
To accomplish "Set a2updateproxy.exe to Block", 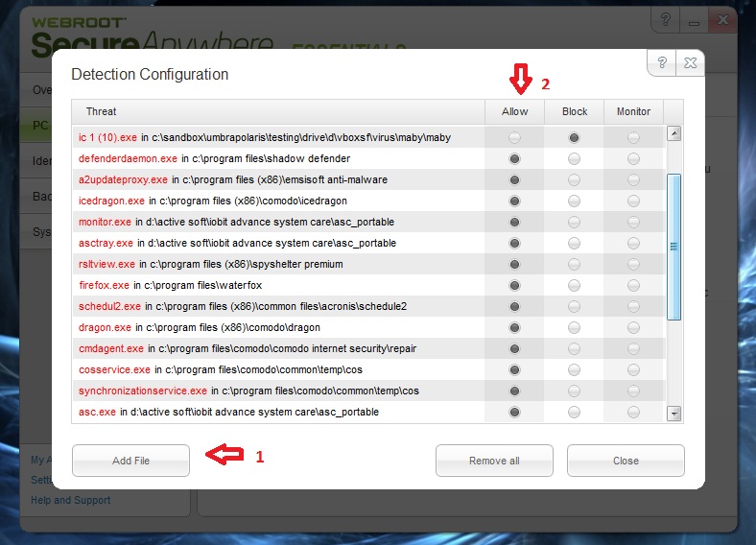I will (574, 179).
